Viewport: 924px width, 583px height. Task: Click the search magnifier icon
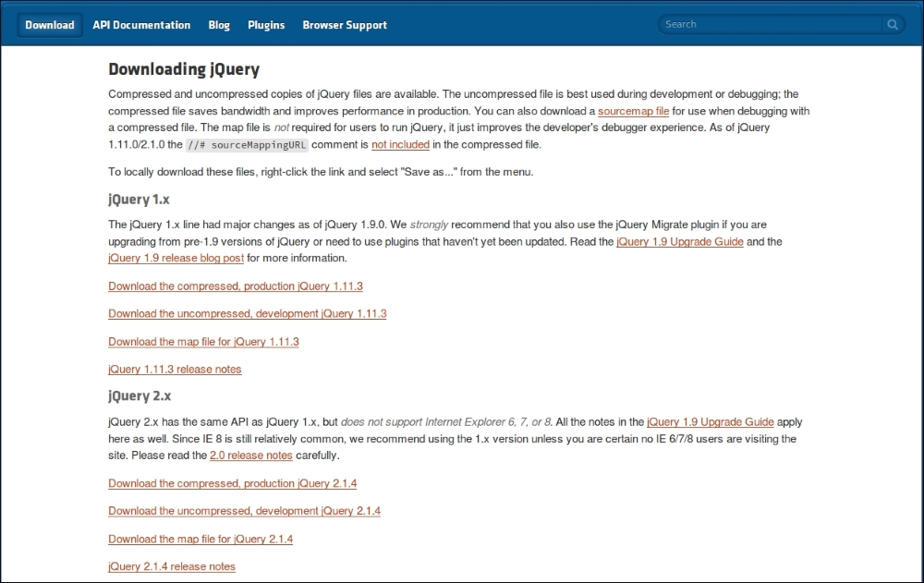tap(893, 24)
